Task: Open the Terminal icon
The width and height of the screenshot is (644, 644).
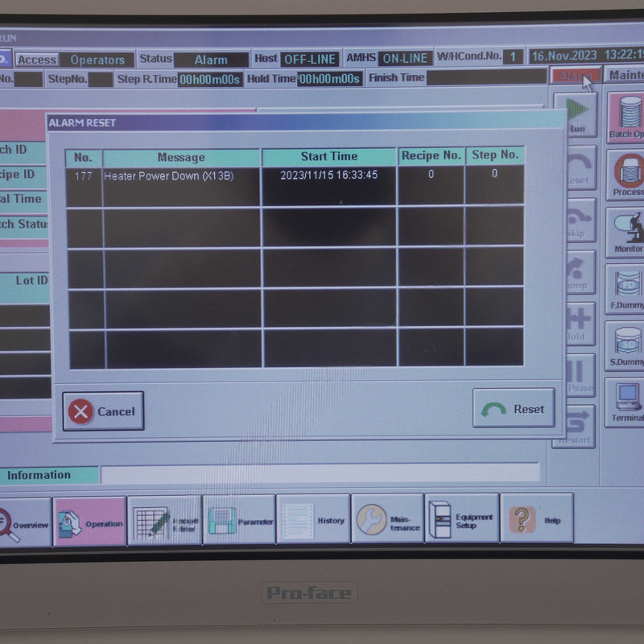Action: [x=627, y=401]
